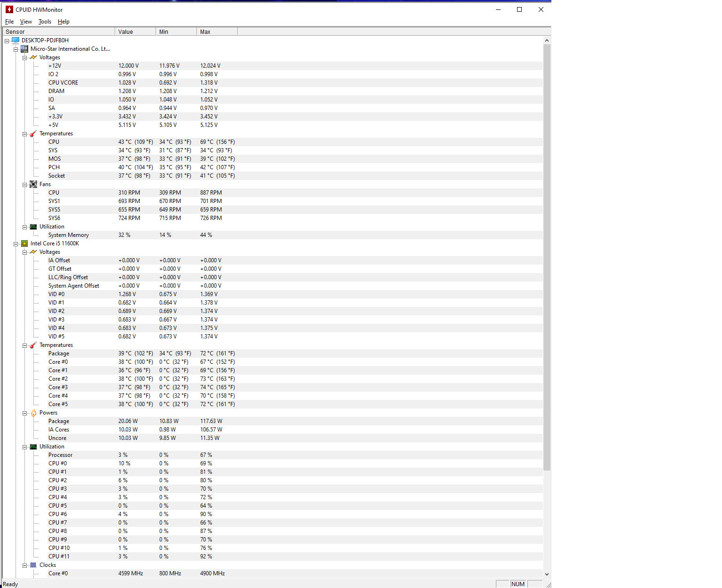Collapse the Fans group
Viewport: 722px width, 588px height.
(25, 185)
